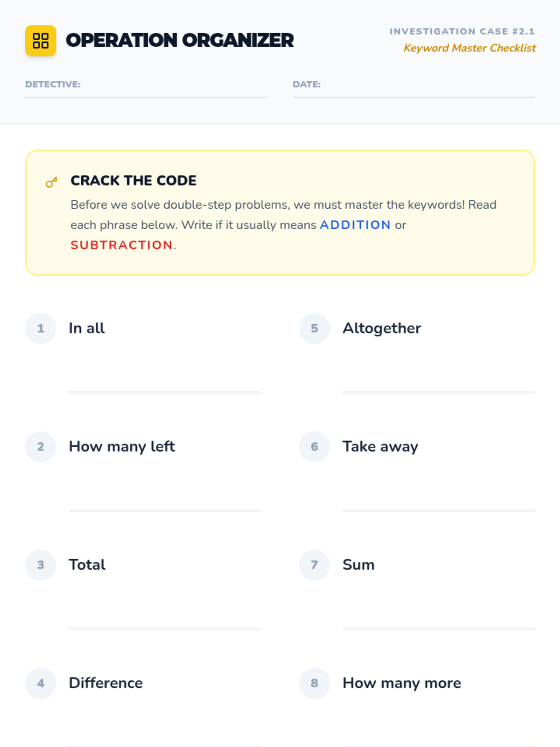
Task: Click the red SUBTRACTION keyword
Action: (x=122, y=245)
